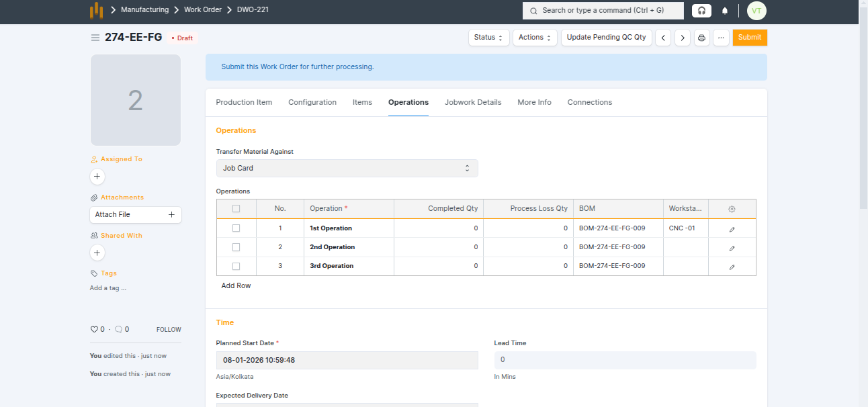Toggle sidebar using hamburger icon
This screenshot has height=407, width=868.
point(95,38)
